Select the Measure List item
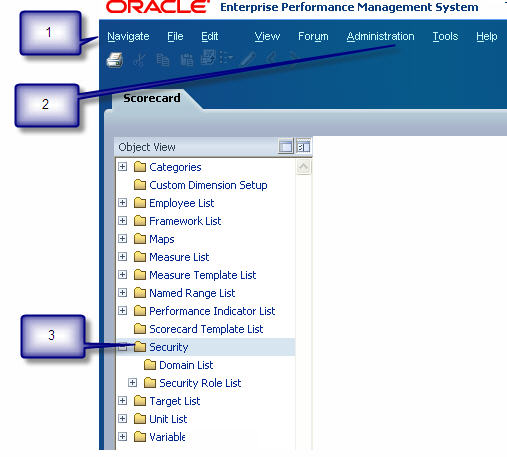Image resolution: width=507 pixels, height=457 pixels. (x=179, y=257)
